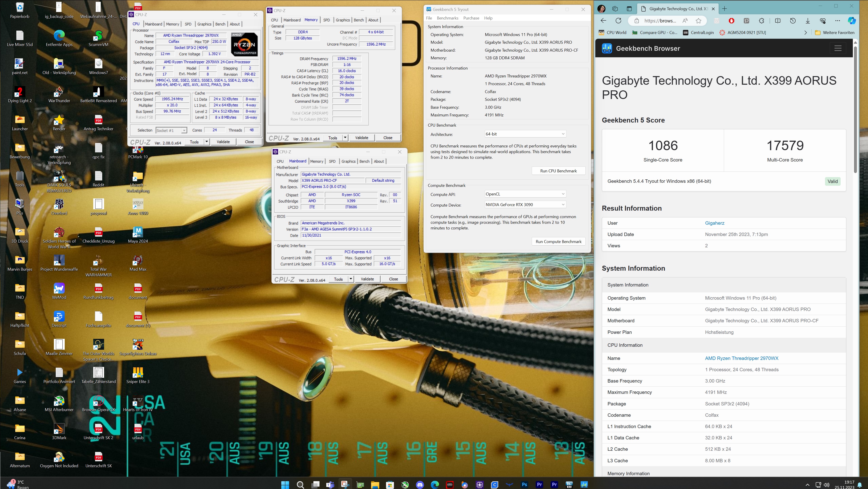Viewport: 868px width, 489px height.
Task: Expand favorites bar overflow chevron
Action: click(806, 32)
